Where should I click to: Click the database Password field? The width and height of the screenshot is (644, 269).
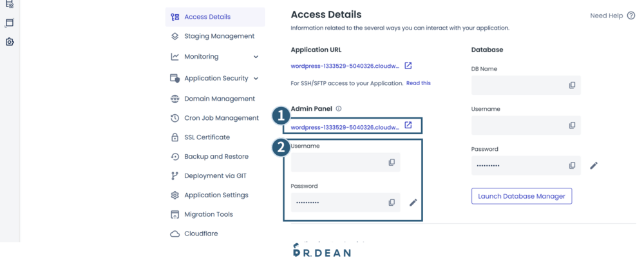(x=516, y=166)
